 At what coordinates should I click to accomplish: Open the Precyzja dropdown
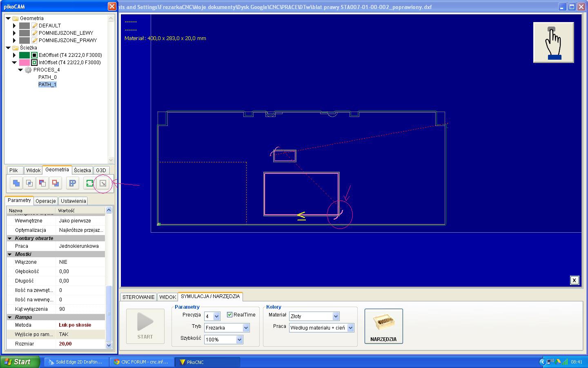pos(216,316)
